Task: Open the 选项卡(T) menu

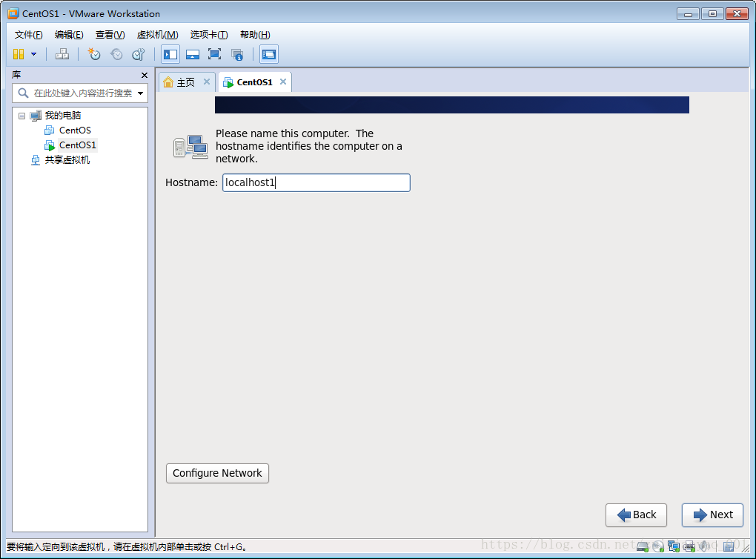Action: [x=209, y=35]
